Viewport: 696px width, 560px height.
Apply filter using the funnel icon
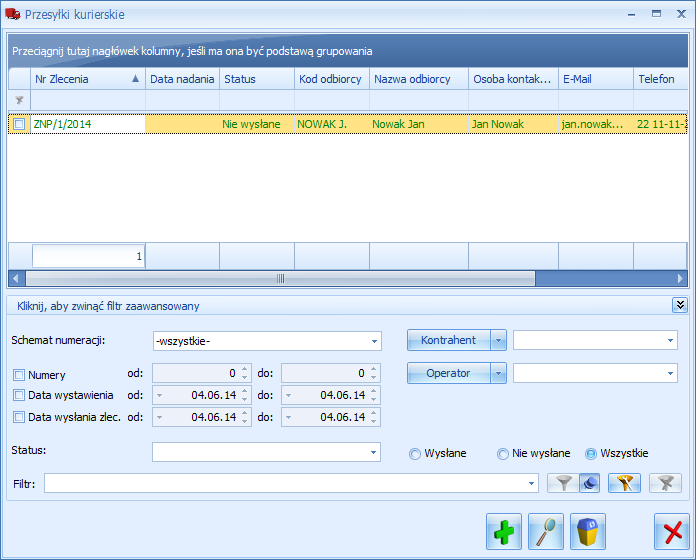(x=563, y=483)
